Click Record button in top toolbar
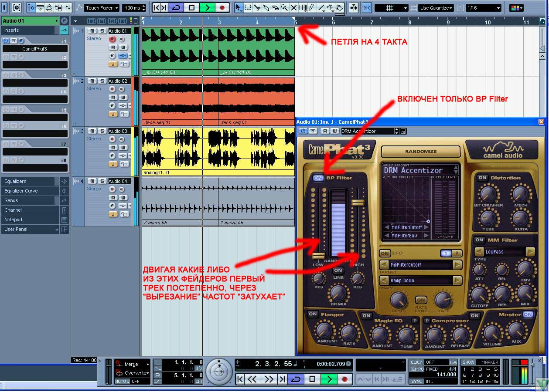 coord(222,8)
